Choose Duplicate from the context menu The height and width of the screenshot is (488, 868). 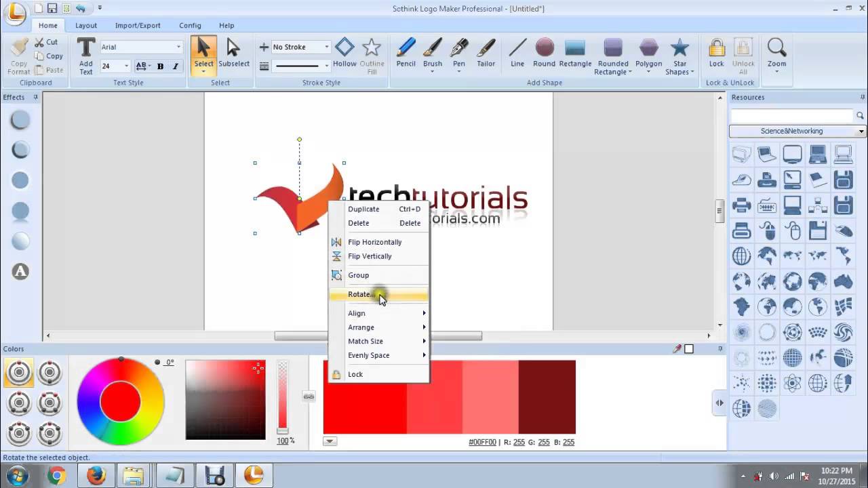tap(378, 209)
